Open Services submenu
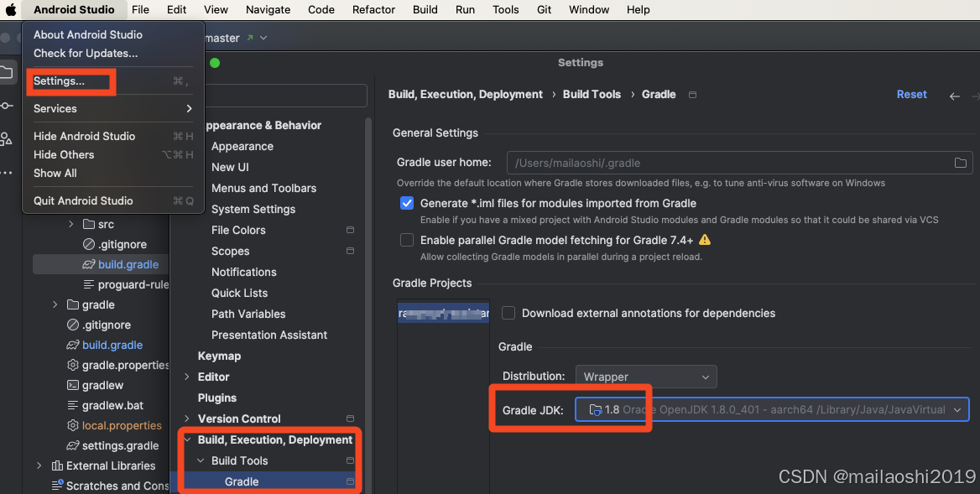This screenshot has width=980, height=494. [x=113, y=109]
